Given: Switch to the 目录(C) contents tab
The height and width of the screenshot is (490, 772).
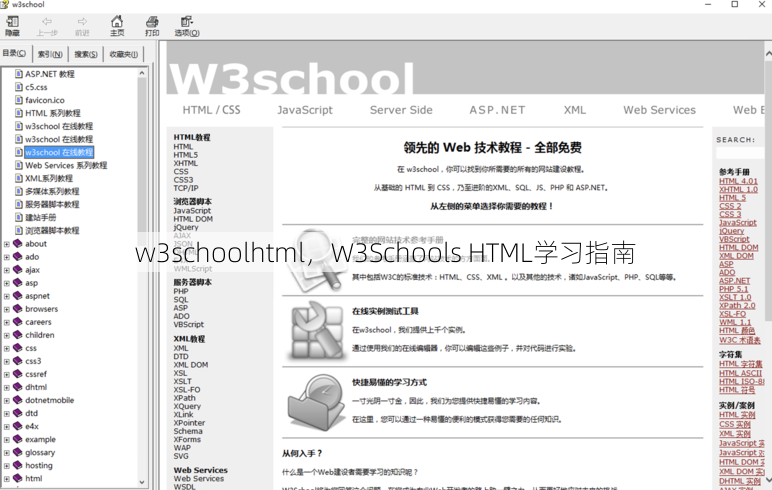Looking at the screenshot, I should coord(15,53).
